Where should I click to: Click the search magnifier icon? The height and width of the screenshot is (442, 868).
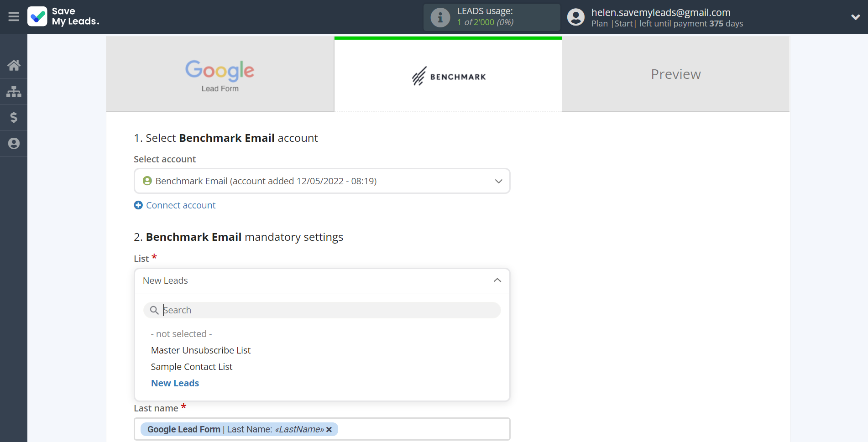154,310
